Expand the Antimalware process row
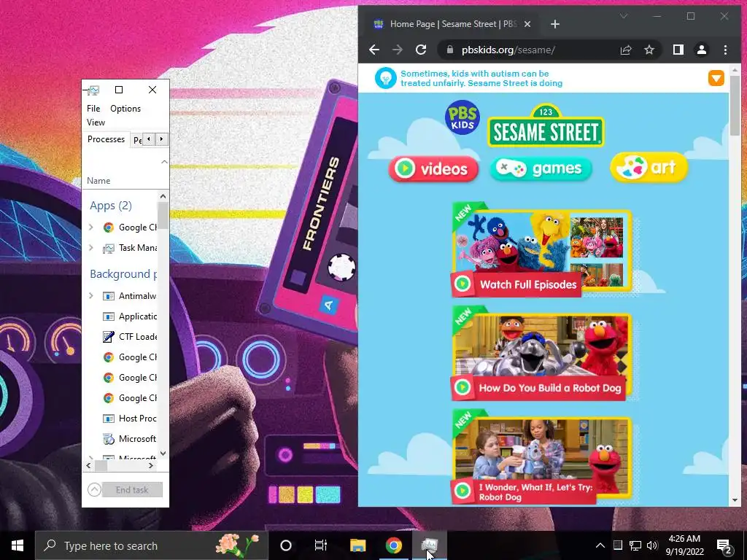Screen dimensions: 747x560 (x=91, y=296)
